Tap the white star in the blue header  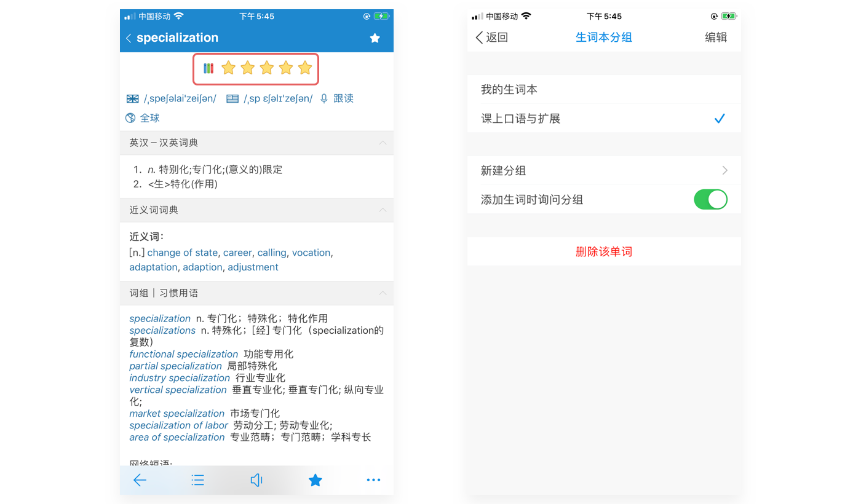(x=375, y=38)
